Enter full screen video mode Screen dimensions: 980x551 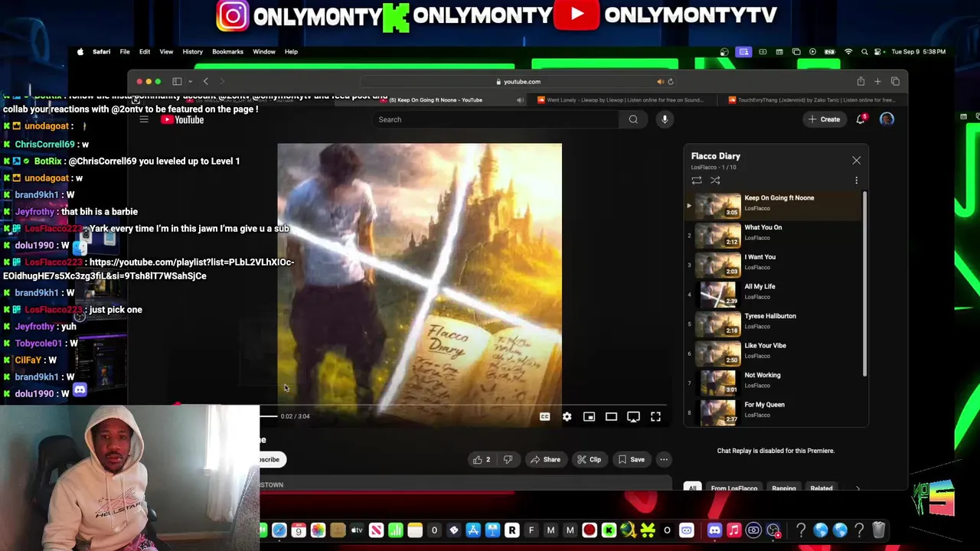(655, 416)
